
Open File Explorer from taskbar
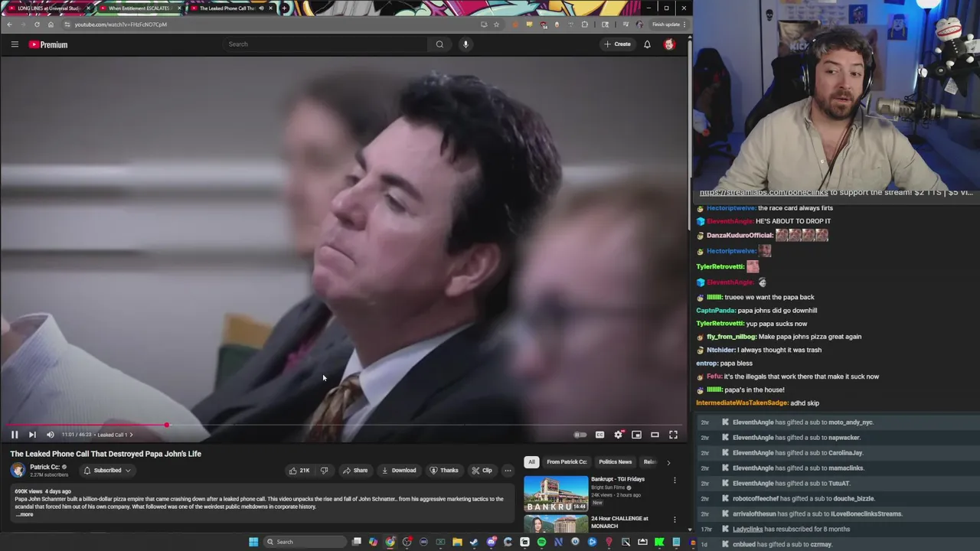click(457, 542)
